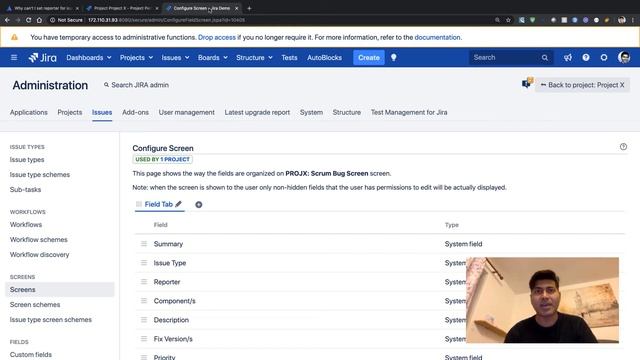640x360 pixels.
Task: Open Workflows in sidebar
Action: click(x=26, y=224)
